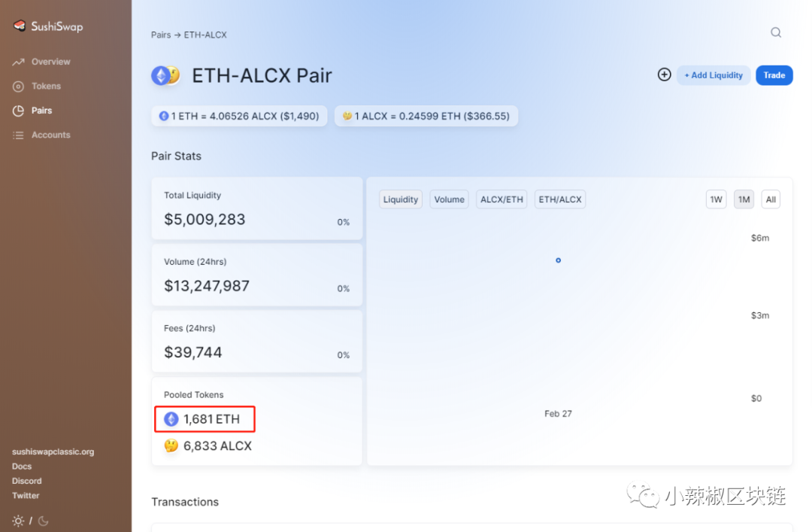Set chart timeframe to 1W
The width and height of the screenshot is (812, 532).
[x=716, y=199]
